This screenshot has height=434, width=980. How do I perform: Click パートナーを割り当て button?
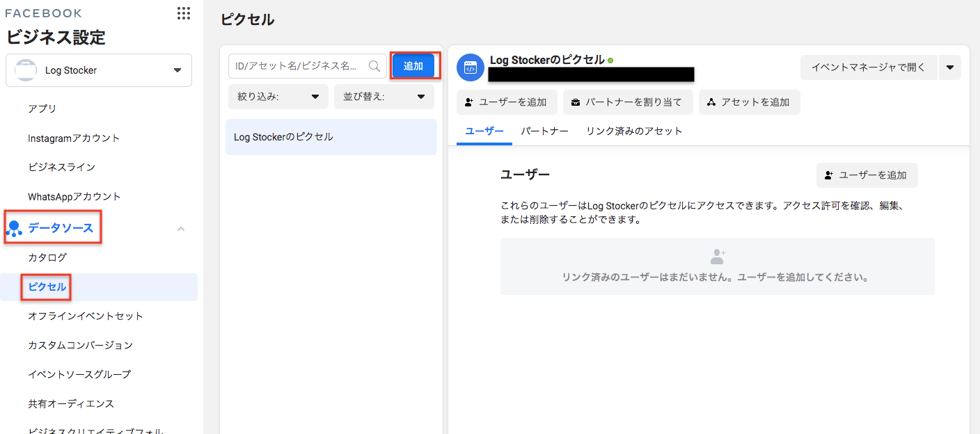pyautogui.click(x=628, y=102)
